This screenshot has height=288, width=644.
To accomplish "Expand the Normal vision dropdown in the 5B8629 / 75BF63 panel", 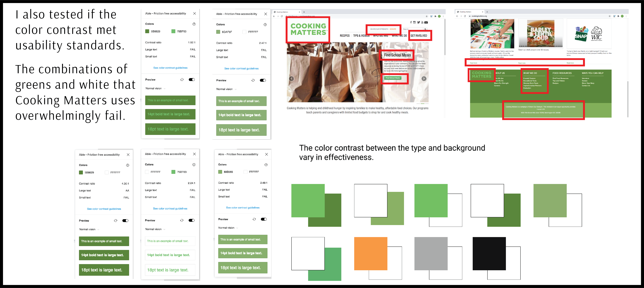I will pos(156,88).
